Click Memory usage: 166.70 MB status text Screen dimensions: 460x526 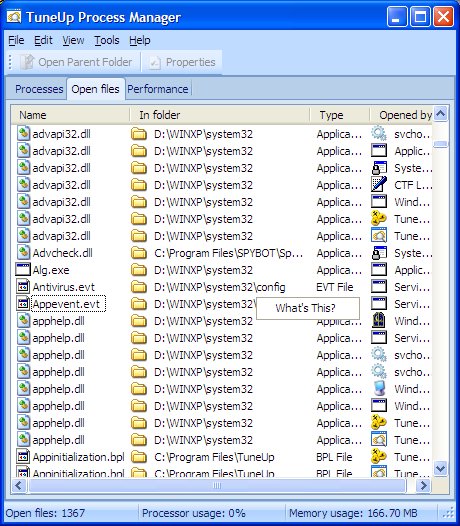(353, 513)
